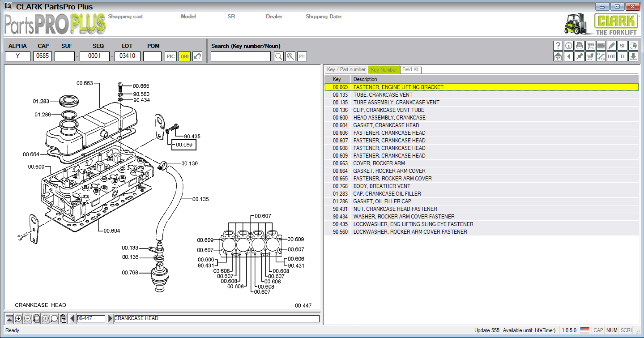Go to next figure with right arrow
The width and height of the screenshot is (644, 338).
(111, 319)
